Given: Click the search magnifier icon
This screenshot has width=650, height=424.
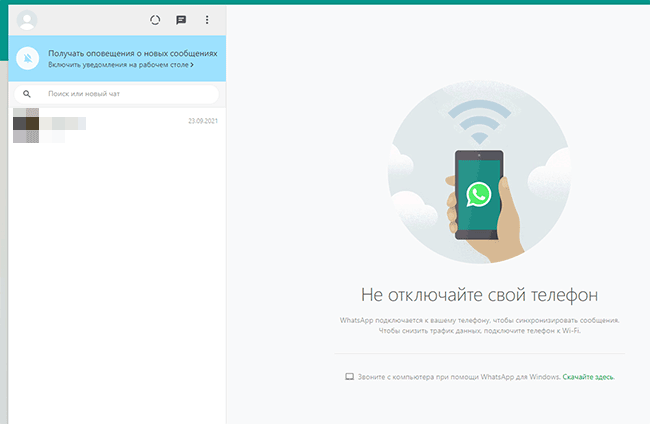Looking at the screenshot, I should tap(27, 94).
